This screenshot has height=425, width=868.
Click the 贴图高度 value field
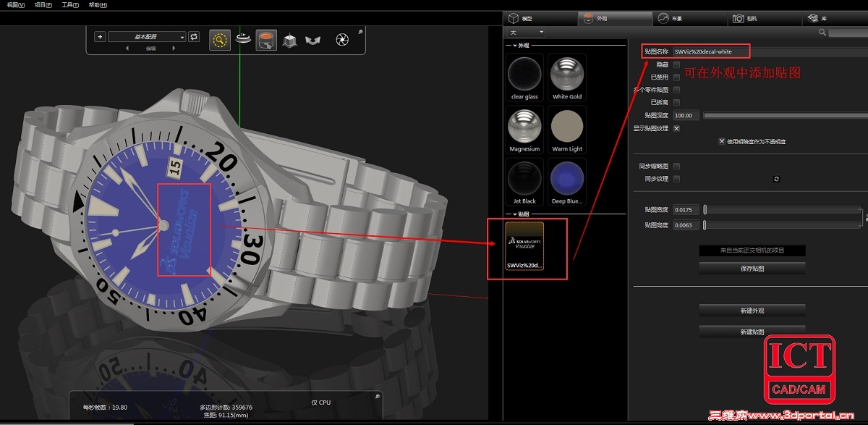click(686, 225)
